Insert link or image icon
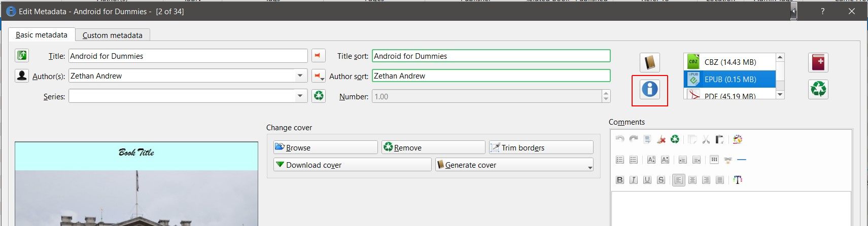Viewport: 868px width, 226px height. click(728, 160)
